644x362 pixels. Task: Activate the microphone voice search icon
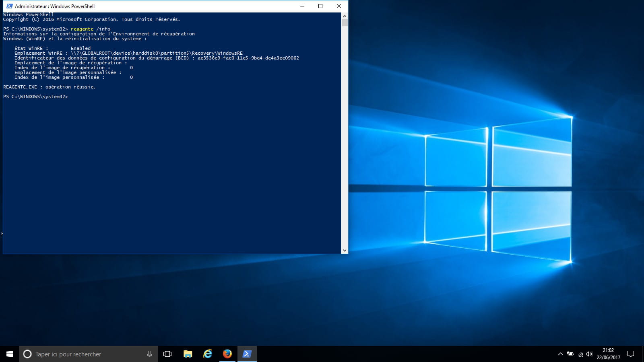click(149, 354)
